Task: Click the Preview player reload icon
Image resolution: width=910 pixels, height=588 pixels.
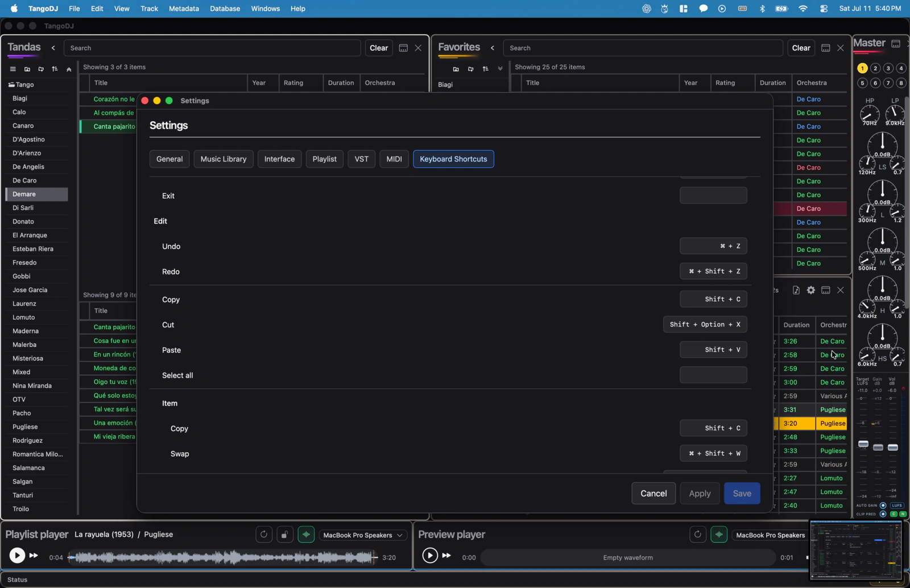Action: [698, 535]
